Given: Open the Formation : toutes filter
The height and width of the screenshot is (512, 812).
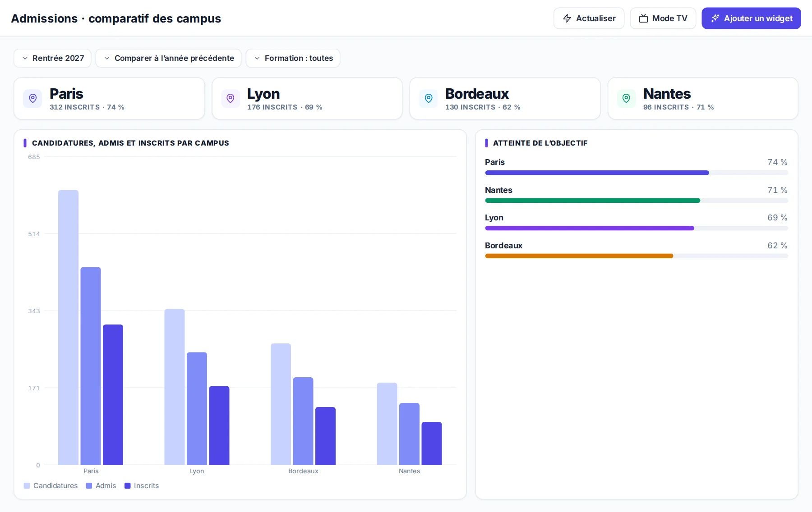Looking at the screenshot, I should (293, 58).
